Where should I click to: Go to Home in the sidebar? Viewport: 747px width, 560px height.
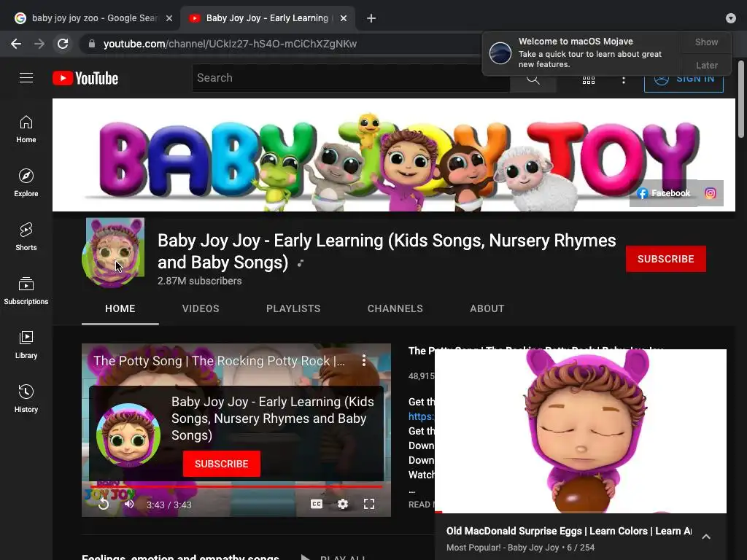point(26,129)
